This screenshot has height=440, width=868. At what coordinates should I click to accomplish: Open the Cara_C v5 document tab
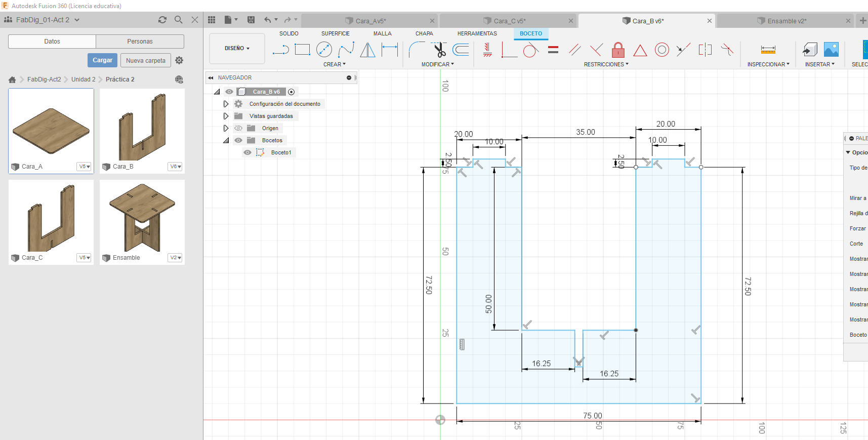coord(508,21)
